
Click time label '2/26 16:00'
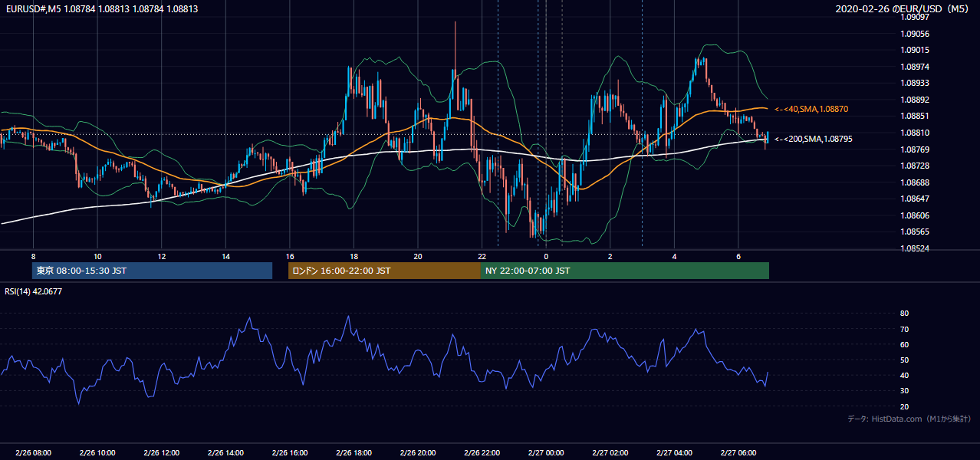pyautogui.click(x=290, y=453)
